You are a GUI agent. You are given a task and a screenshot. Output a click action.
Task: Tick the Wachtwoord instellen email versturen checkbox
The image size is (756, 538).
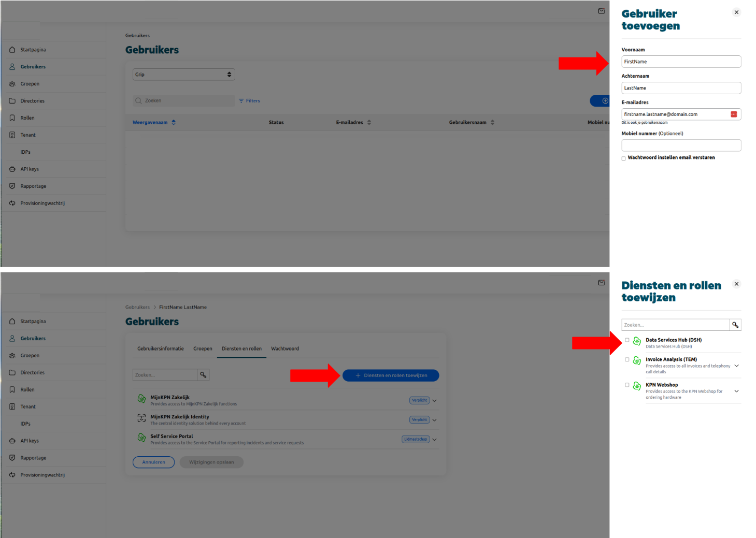click(624, 159)
